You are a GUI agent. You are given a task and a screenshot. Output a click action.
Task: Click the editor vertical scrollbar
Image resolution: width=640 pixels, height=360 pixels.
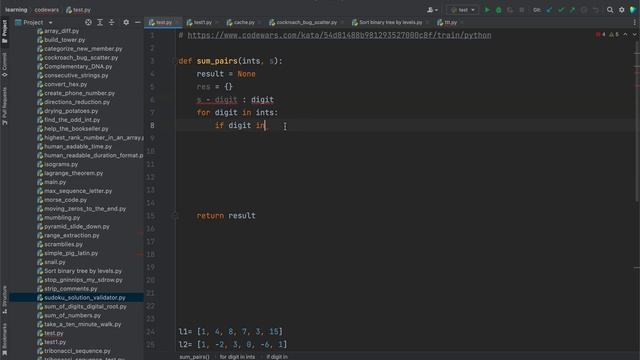pos(637,122)
